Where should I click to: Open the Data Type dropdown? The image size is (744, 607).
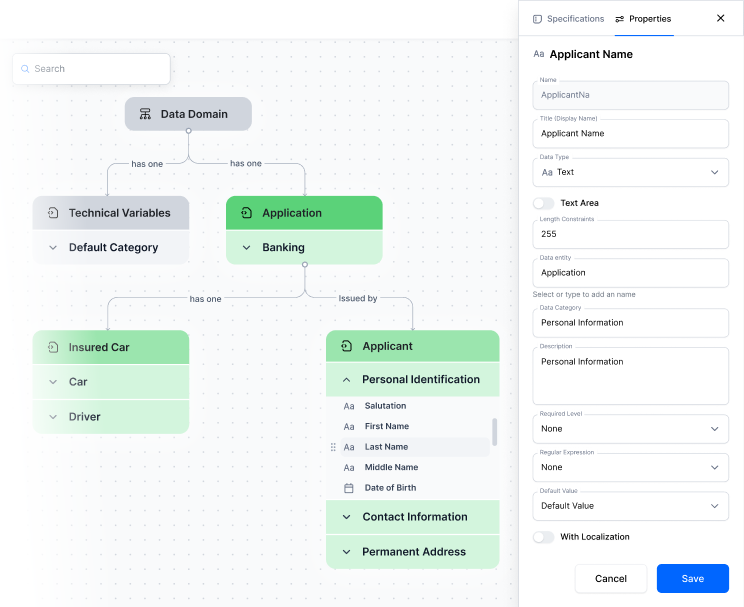click(630, 172)
